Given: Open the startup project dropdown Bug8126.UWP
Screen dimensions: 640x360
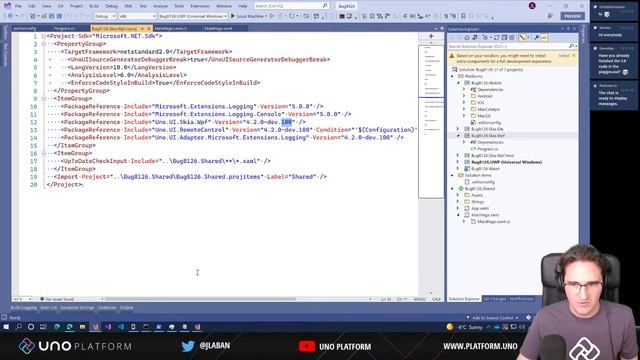Looking at the screenshot, I should [193, 16].
